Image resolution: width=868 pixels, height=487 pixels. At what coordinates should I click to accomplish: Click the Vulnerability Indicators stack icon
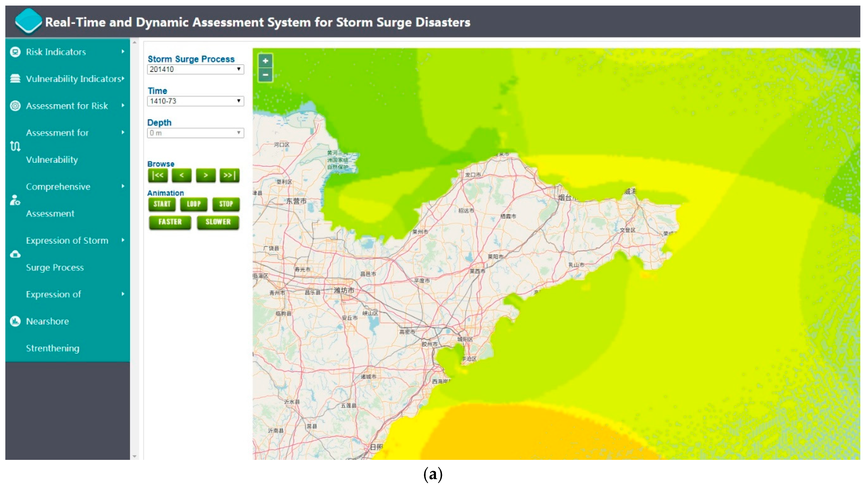click(x=15, y=79)
